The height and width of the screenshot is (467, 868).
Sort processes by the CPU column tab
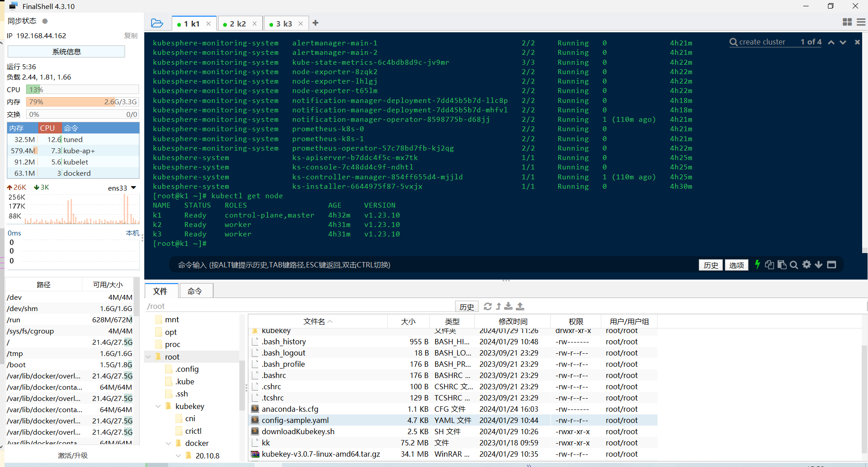pyautogui.click(x=49, y=128)
